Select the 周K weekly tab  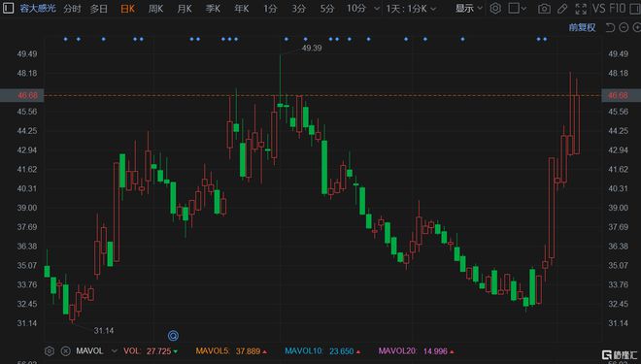155,9
